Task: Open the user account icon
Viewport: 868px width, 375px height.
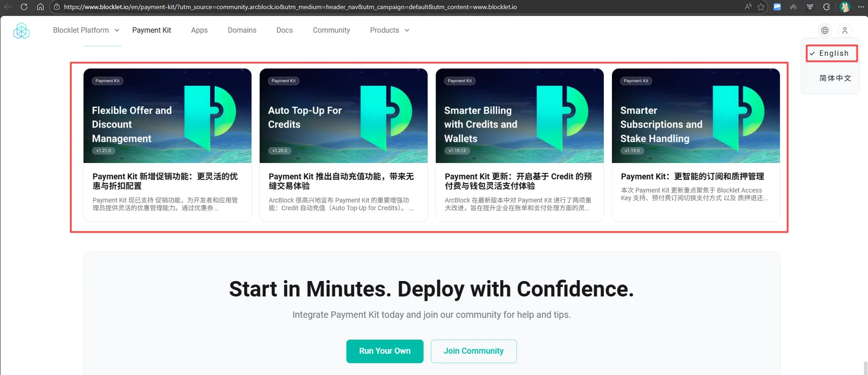Action: pyautogui.click(x=845, y=30)
